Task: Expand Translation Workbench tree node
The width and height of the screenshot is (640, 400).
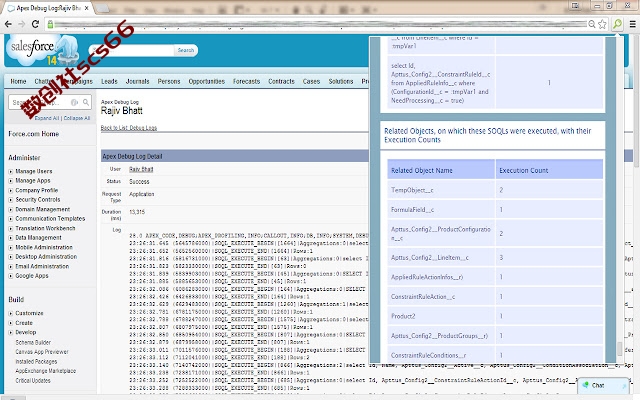Action: point(11,229)
